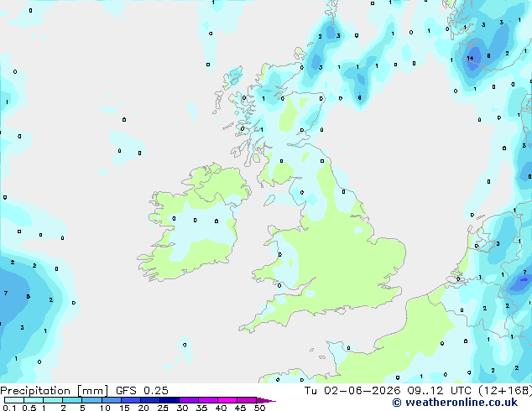The image size is (532, 411).
Task: Select the 5–10 mm legend color box
Action: click(92, 400)
